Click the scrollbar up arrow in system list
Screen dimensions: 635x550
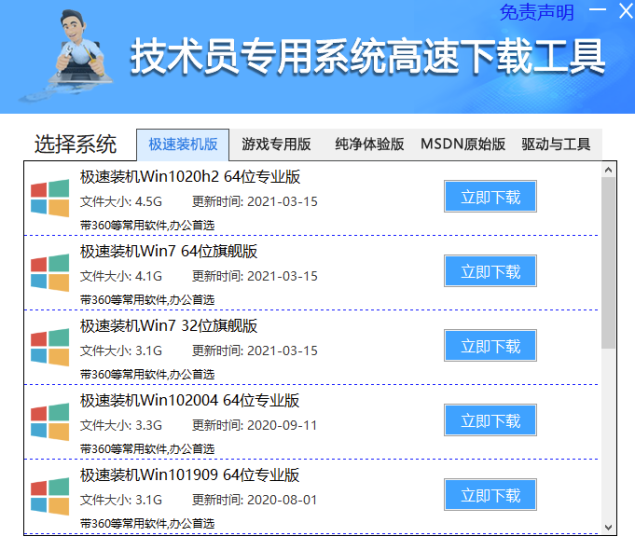coord(609,169)
